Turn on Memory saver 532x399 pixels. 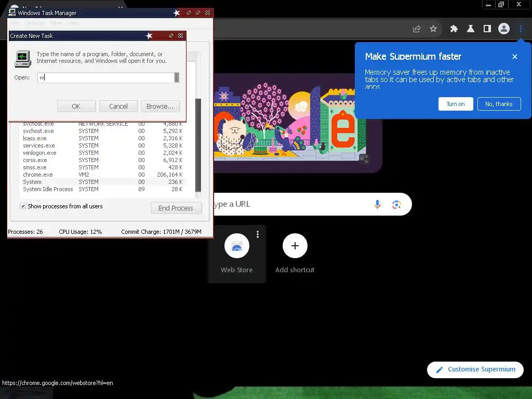455,104
